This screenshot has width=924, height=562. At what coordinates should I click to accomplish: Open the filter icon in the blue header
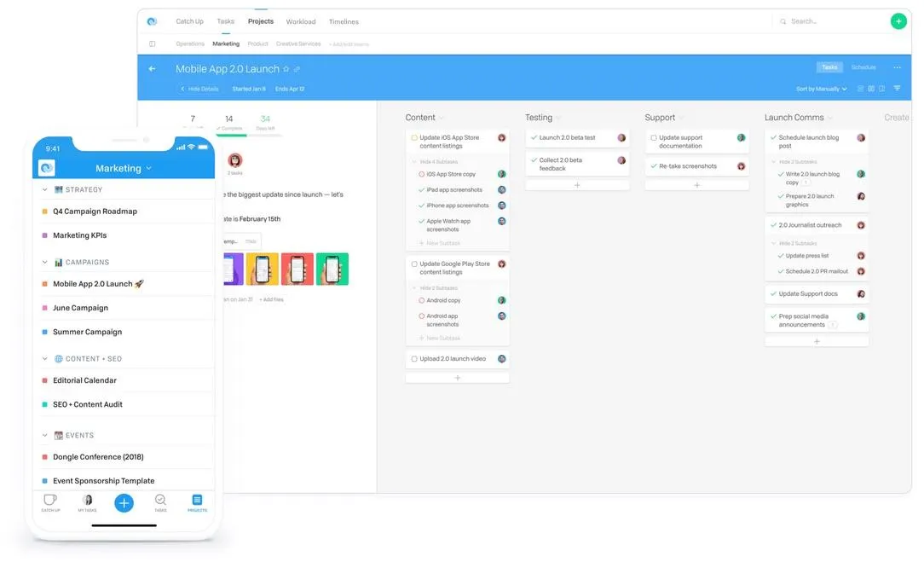(x=897, y=89)
